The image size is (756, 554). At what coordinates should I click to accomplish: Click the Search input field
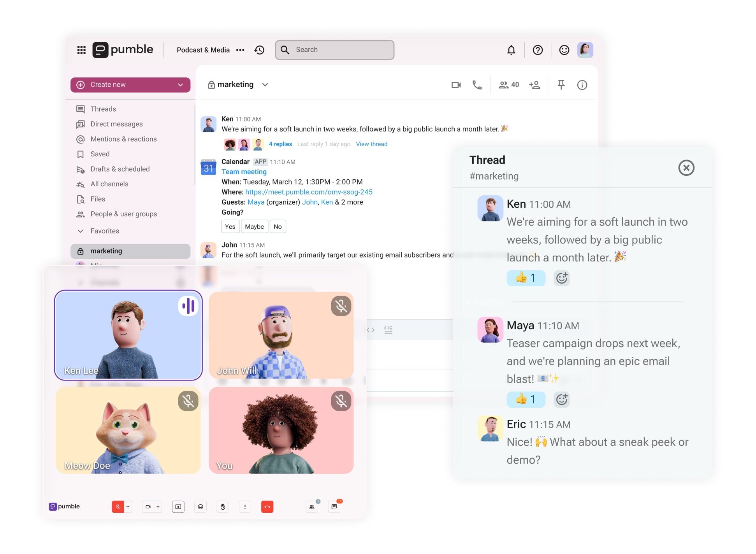[x=339, y=50]
